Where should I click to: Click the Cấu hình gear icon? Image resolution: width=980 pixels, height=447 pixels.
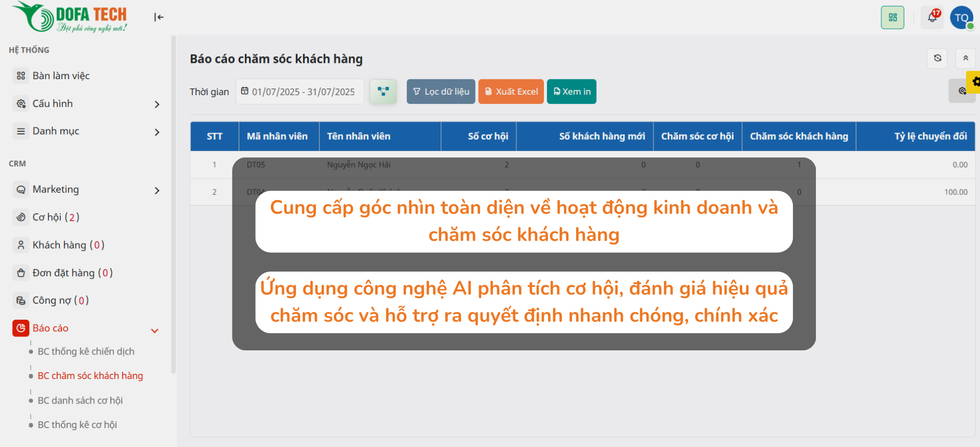pyautogui.click(x=21, y=103)
